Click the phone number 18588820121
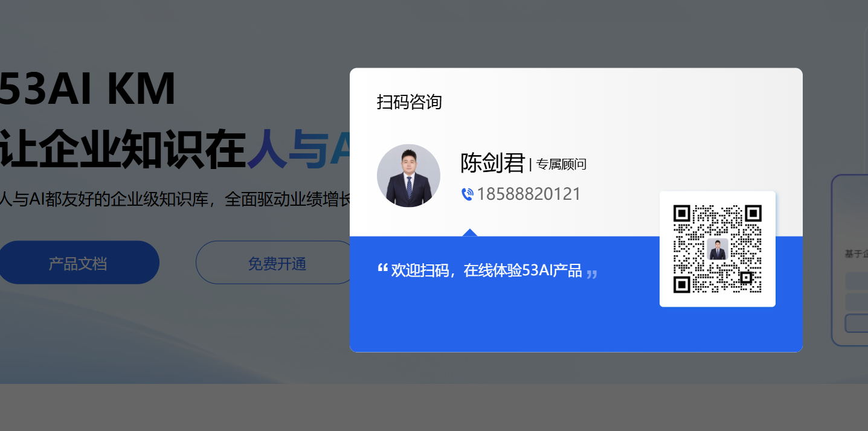 (x=529, y=194)
